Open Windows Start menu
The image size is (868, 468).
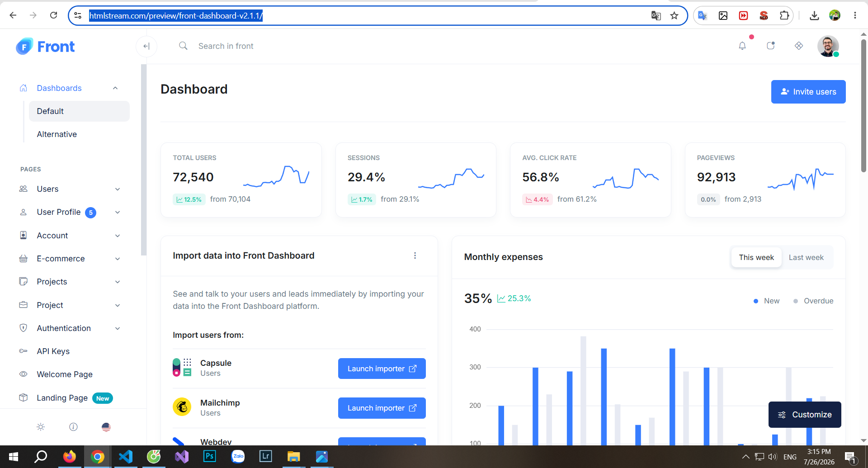coord(14,457)
